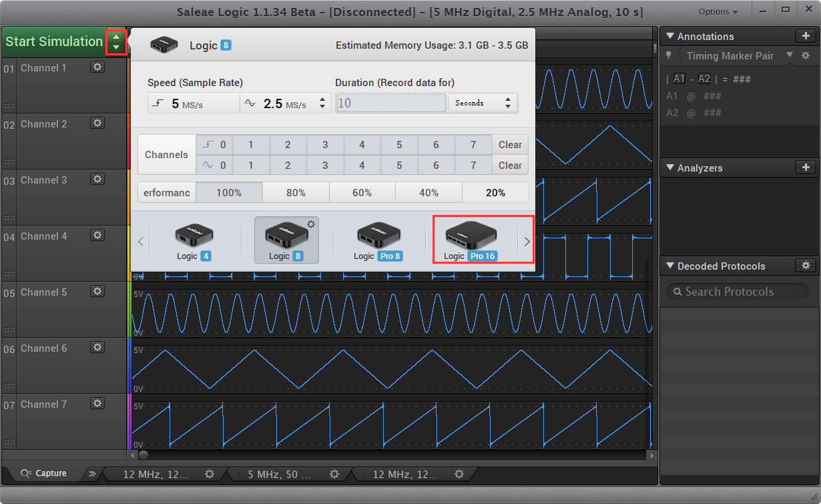This screenshot has width=821, height=504.
Task: Open Channel 3 settings gear
Action: (x=97, y=179)
